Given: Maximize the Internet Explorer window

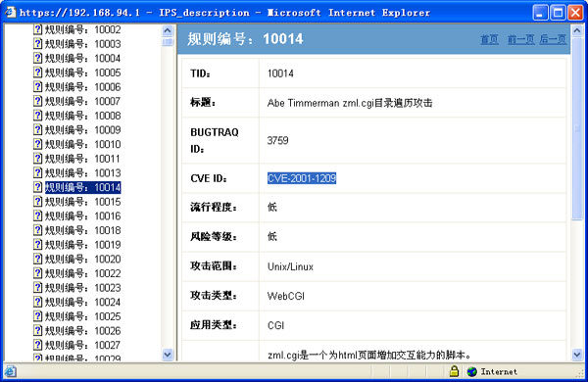Looking at the screenshot, I should [558, 13].
